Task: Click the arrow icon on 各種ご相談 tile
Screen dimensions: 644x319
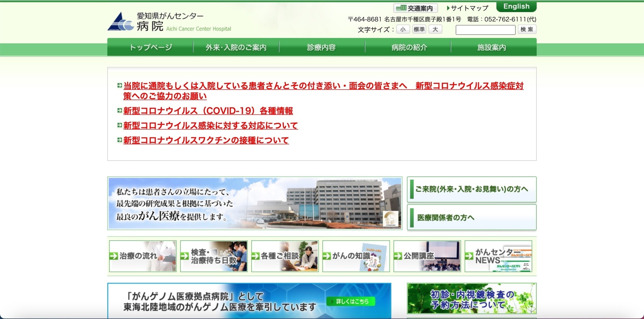Action: (x=256, y=256)
